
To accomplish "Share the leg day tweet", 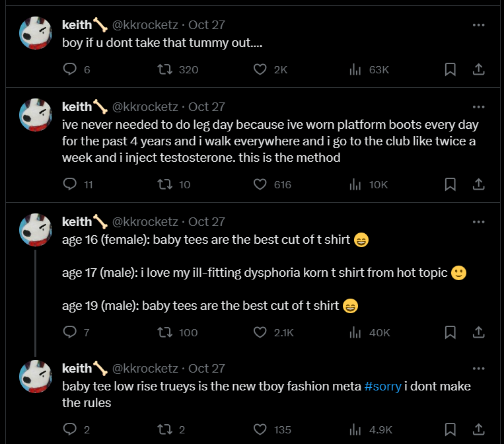I will pos(479,184).
